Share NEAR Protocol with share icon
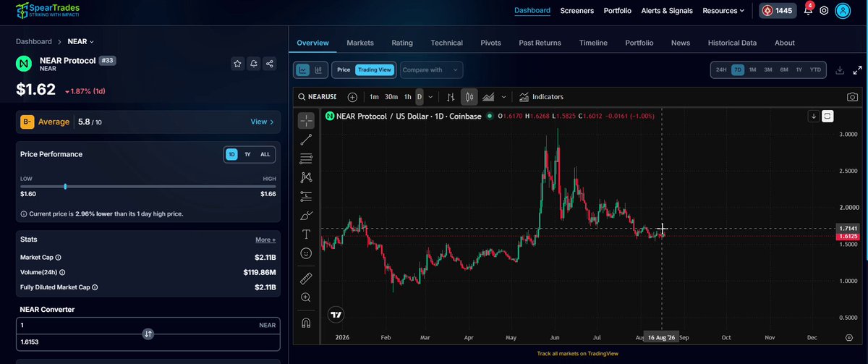The image size is (868, 364). pyautogui.click(x=271, y=64)
